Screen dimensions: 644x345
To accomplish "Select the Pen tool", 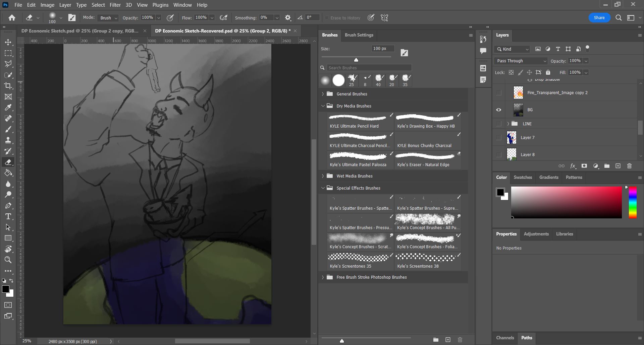I will point(8,206).
